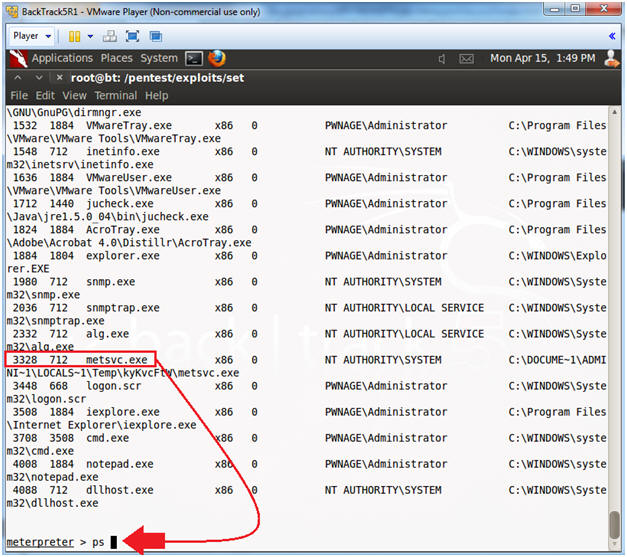Launch a terminal from the panel icon

click(194, 59)
